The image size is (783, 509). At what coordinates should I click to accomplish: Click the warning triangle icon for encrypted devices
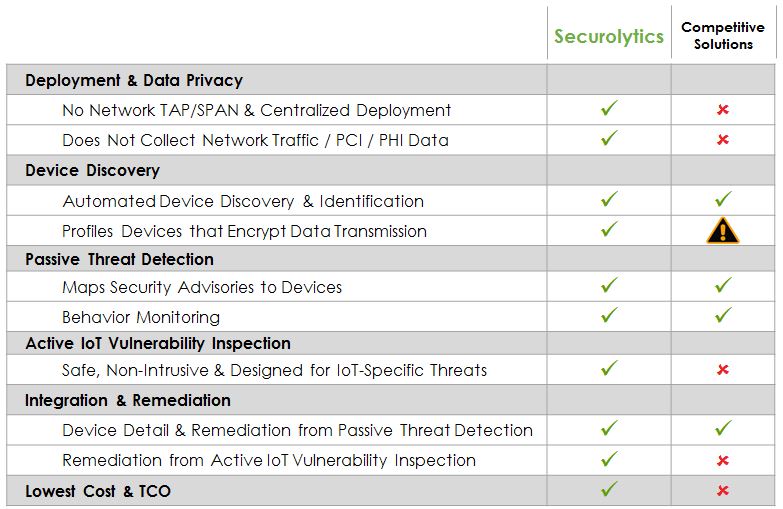click(722, 231)
